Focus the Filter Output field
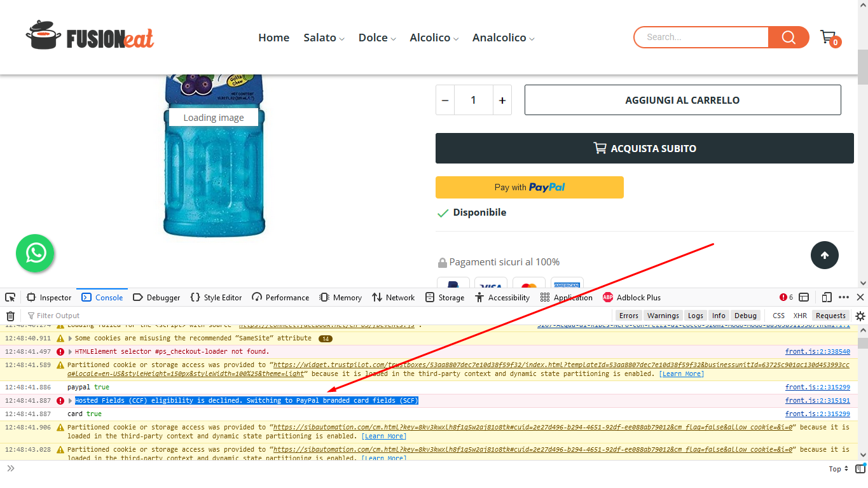 [x=318, y=316]
